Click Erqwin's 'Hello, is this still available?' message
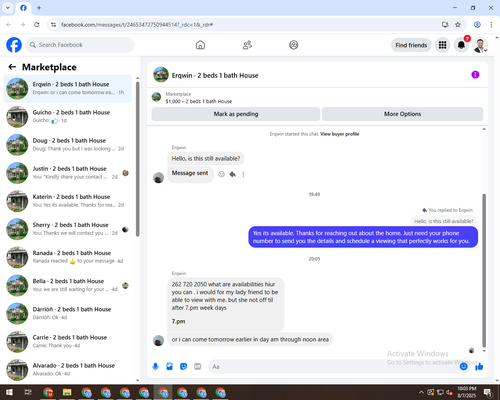This screenshot has height=400, width=500. [206, 159]
